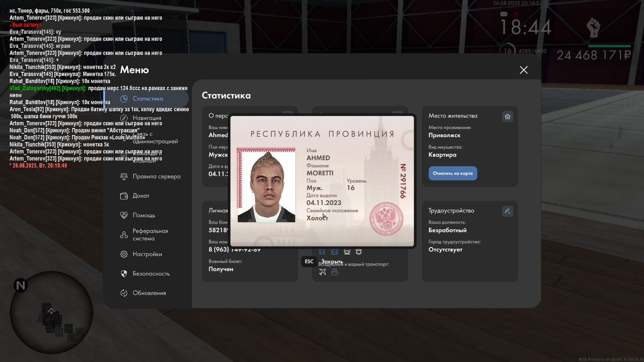Click the passport photo of Ahmed Moretti
The width and height of the screenshot is (644, 362).
[266, 185]
